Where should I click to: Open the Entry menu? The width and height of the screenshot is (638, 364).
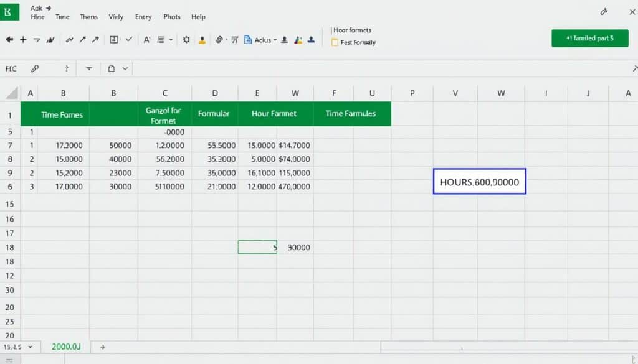coord(143,17)
